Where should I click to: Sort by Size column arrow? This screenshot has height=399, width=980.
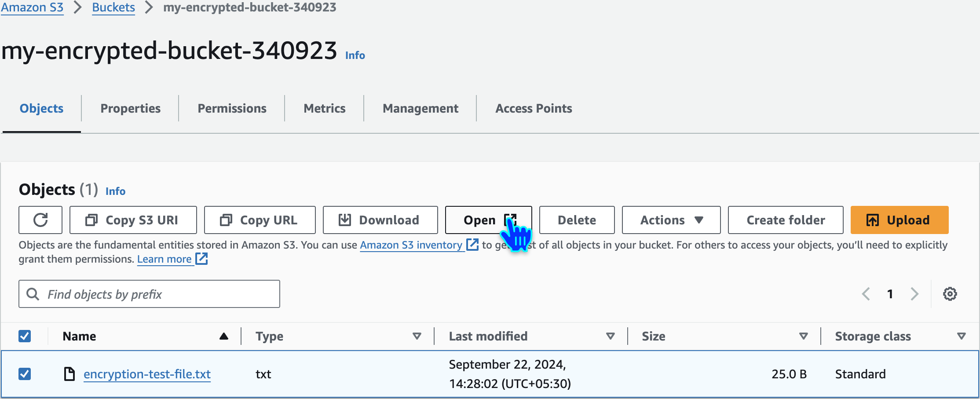click(803, 336)
